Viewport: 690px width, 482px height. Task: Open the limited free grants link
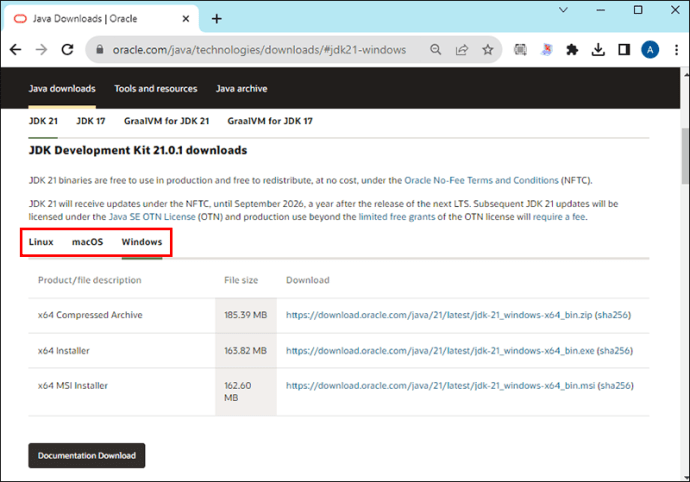click(x=396, y=217)
